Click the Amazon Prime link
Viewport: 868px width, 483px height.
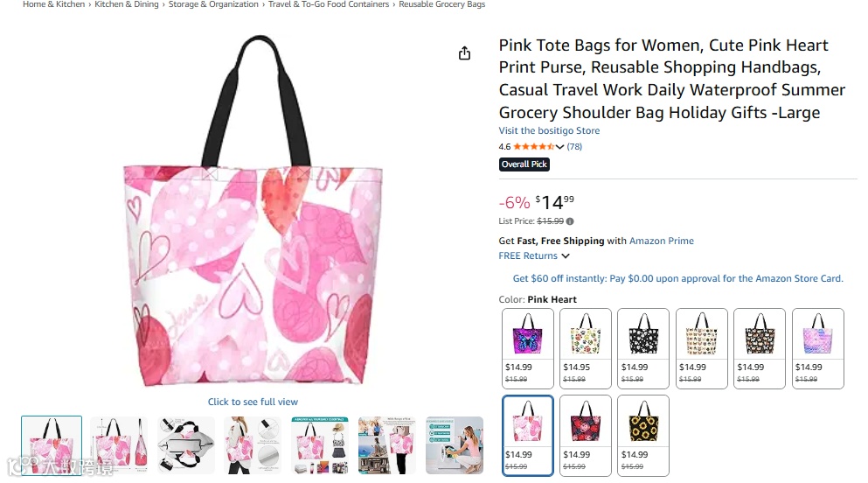coord(662,241)
